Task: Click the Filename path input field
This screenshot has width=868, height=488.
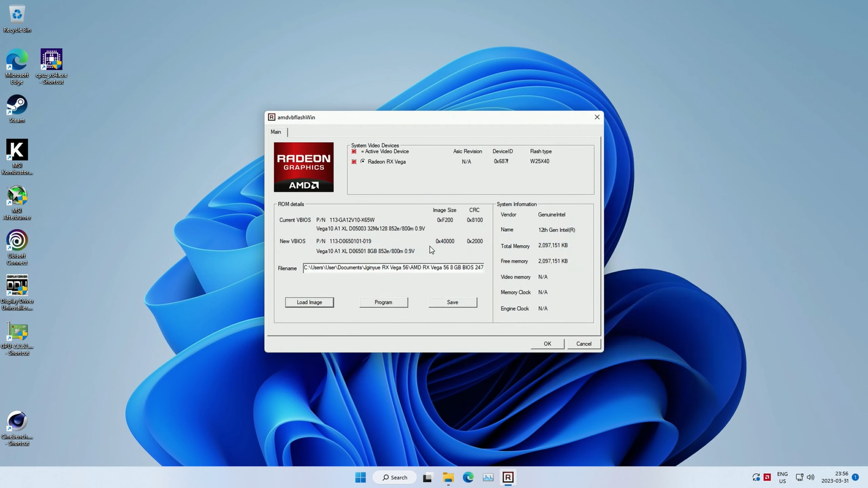Action: pyautogui.click(x=393, y=268)
